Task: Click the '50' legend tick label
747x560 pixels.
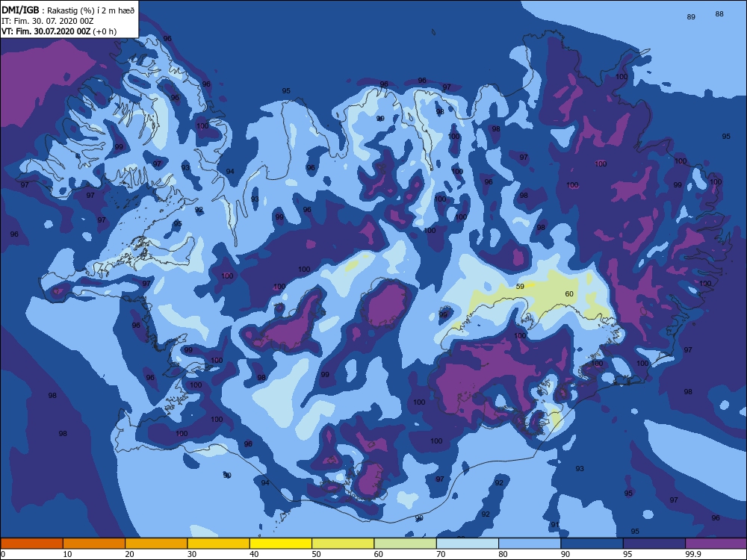Action: click(316, 554)
